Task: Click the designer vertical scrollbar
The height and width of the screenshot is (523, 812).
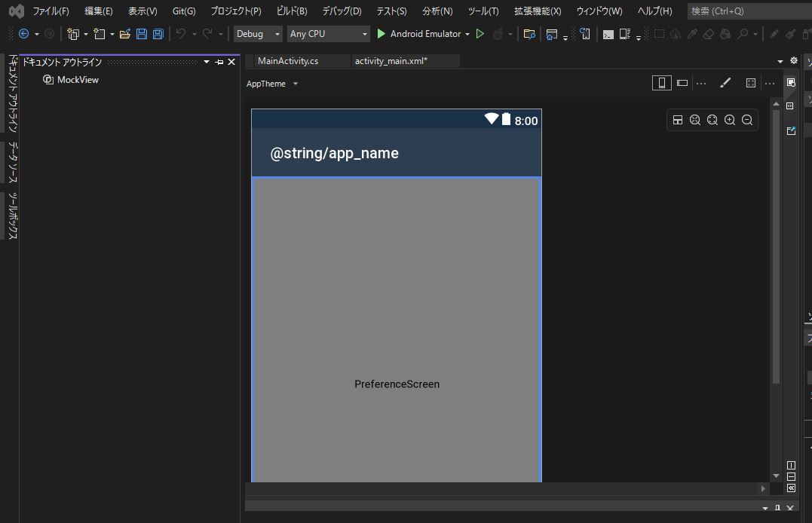Action: coord(777,249)
